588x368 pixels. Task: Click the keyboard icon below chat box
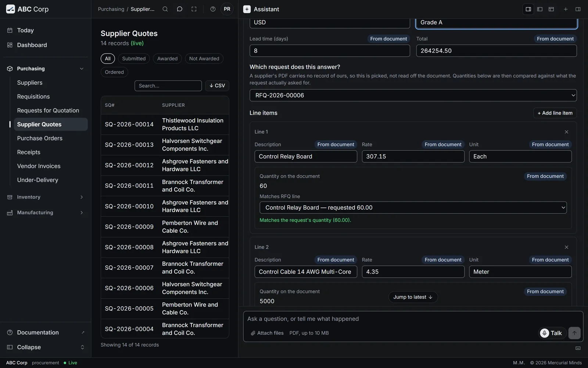pos(578,348)
